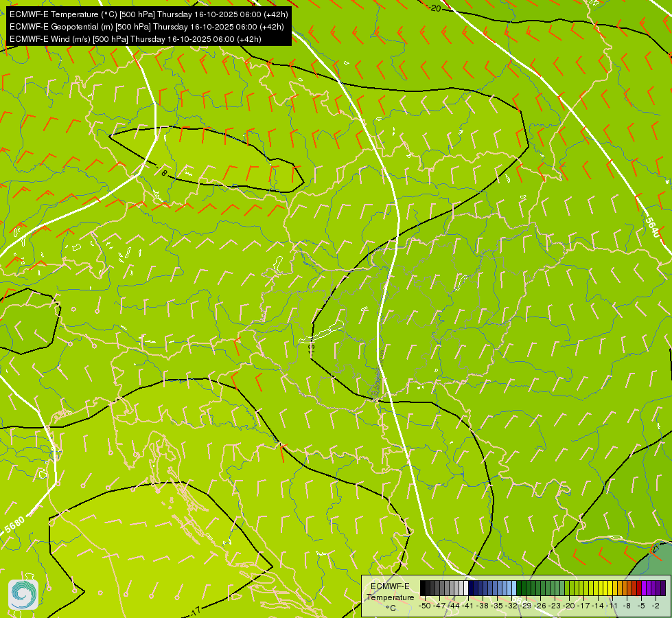Click the white swatch before -41 in legend
The height and width of the screenshot is (618, 672).
click(x=466, y=588)
